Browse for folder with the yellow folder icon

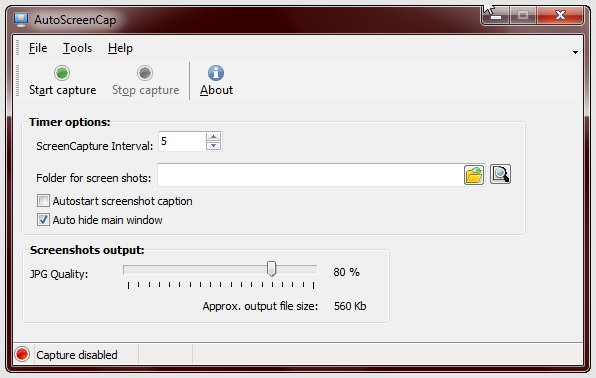[x=474, y=175]
